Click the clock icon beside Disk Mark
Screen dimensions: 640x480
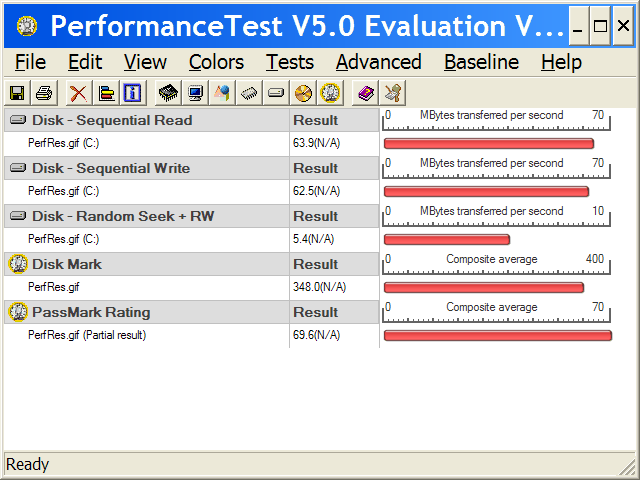click(18, 264)
